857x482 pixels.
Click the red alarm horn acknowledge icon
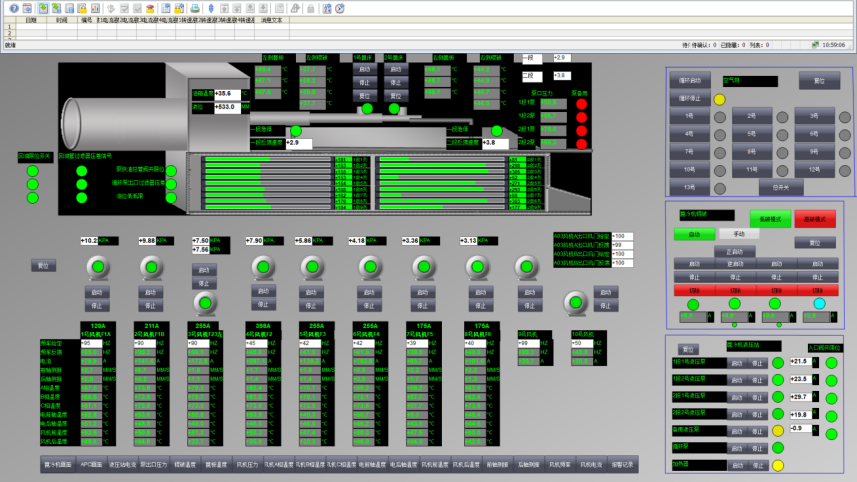pos(150,8)
